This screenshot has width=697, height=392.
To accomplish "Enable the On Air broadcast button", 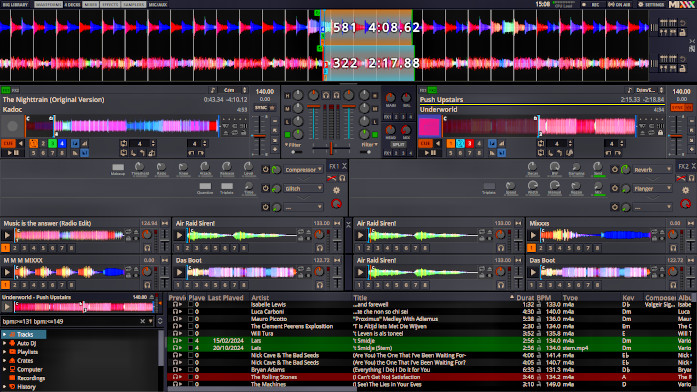I will 619,4.
